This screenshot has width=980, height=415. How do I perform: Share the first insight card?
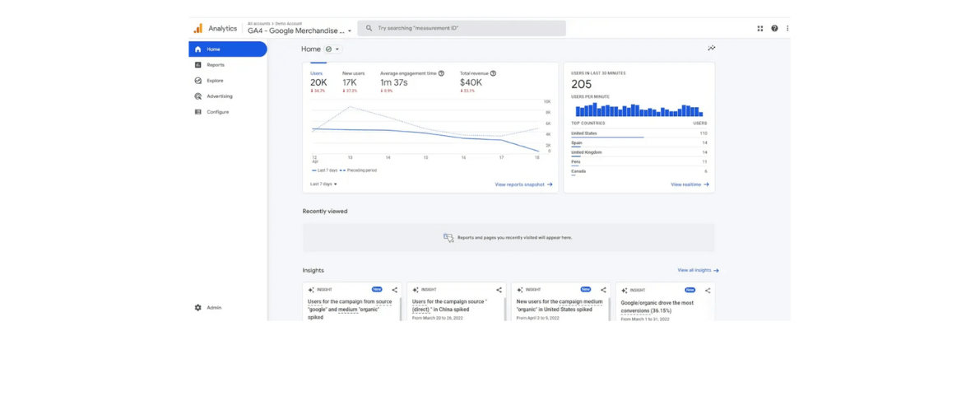[x=394, y=290]
